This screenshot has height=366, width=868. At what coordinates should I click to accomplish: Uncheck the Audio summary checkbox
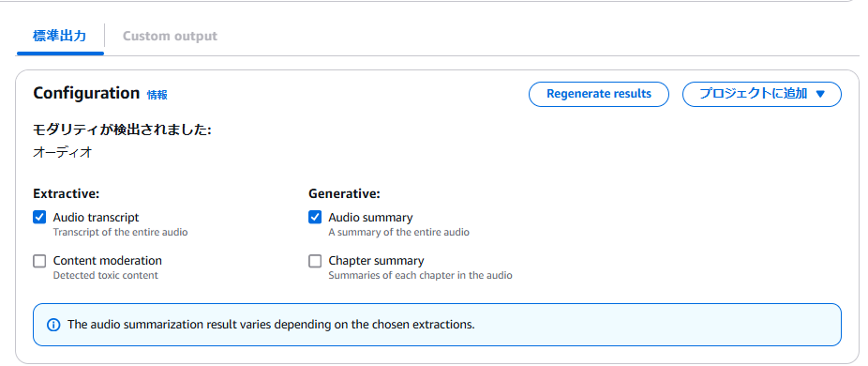(x=314, y=217)
